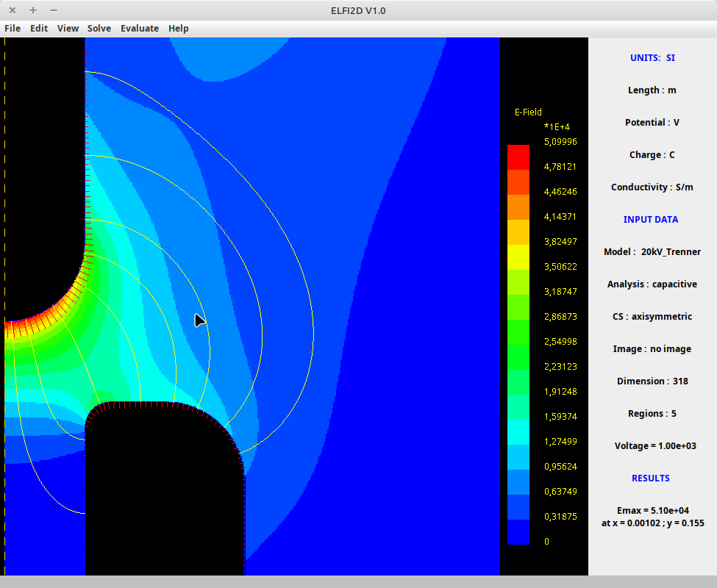Click the yellow swatch in the E-Field legend
Viewport: 717px width, 588px height.
(x=518, y=257)
